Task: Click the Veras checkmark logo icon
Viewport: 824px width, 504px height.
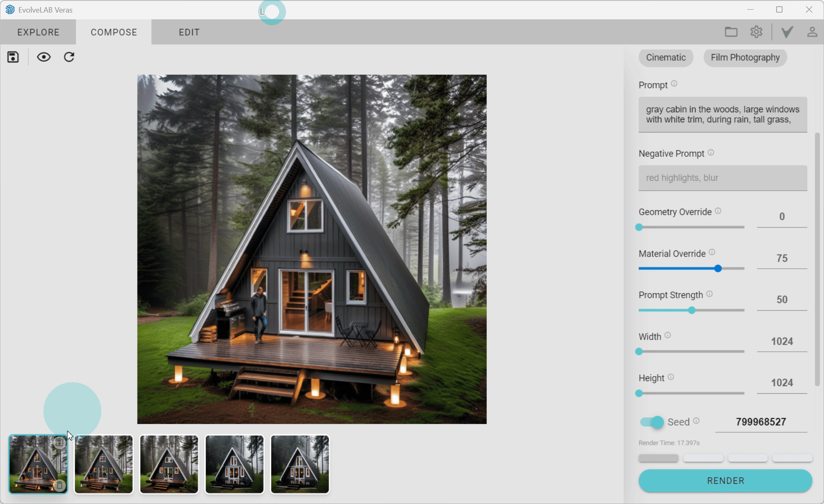Action: 786,31
